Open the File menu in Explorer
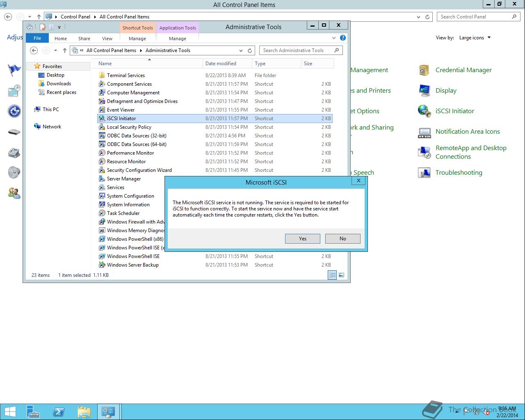Viewport: 525px width, 420px height. [37, 38]
